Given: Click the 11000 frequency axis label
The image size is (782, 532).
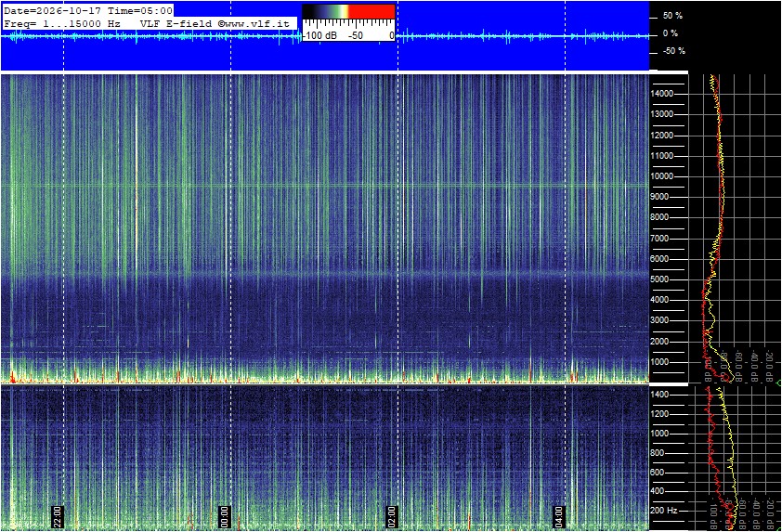Looking at the screenshot, I should pos(662,156).
